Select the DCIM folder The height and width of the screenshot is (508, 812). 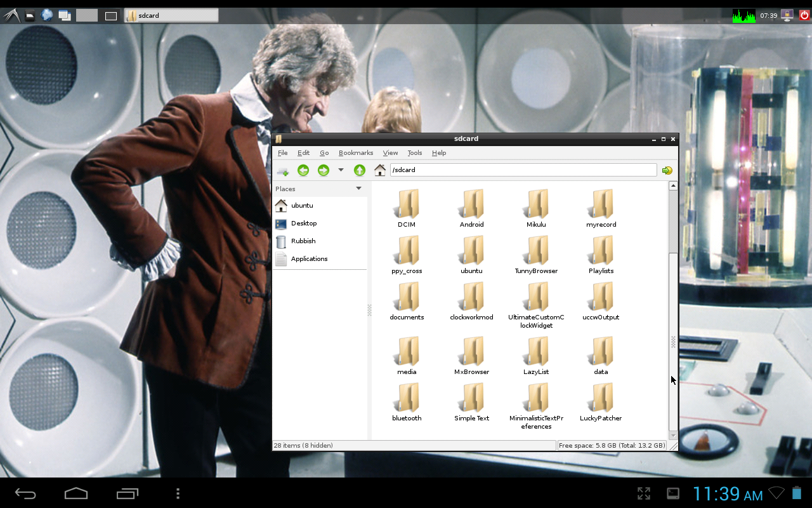(407, 209)
